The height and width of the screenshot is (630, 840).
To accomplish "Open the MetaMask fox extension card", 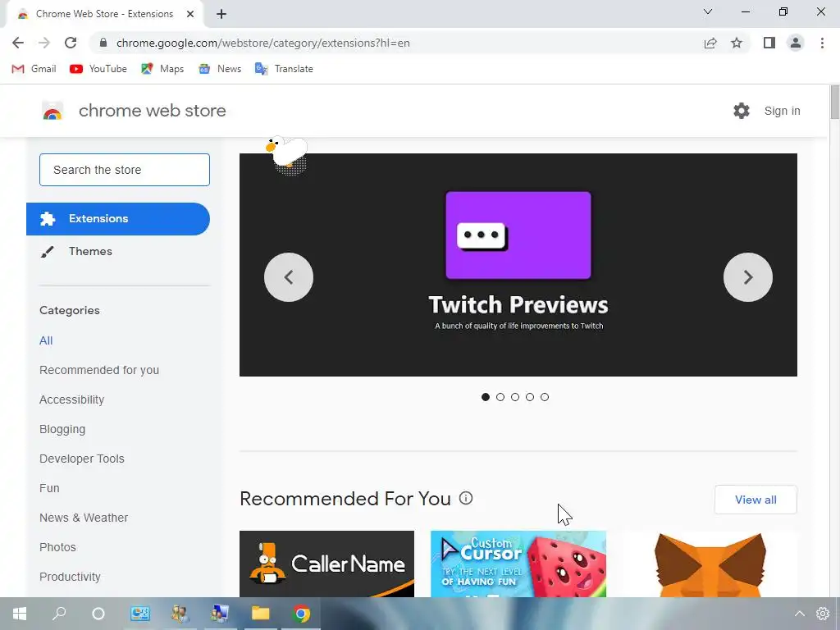I will [710, 564].
